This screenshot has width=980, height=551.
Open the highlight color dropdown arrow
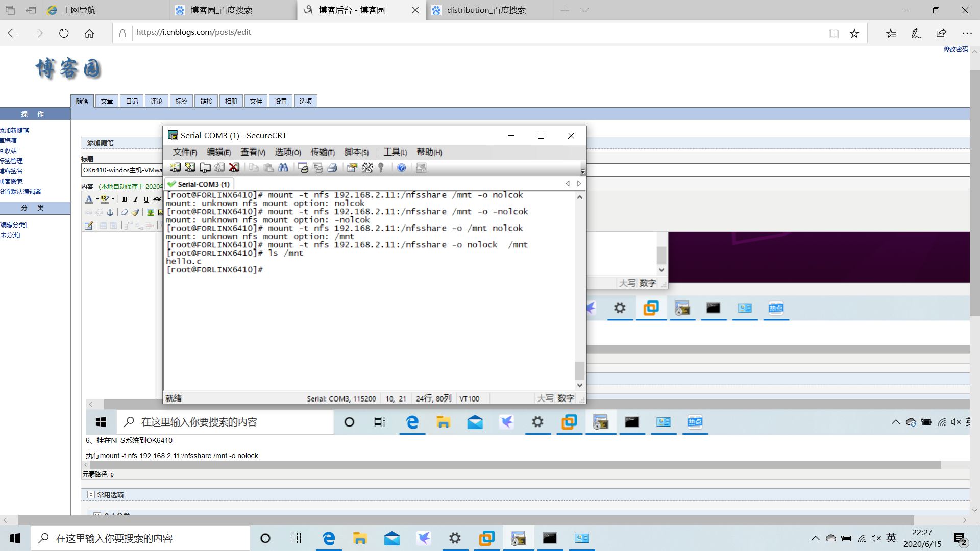point(113,199)
